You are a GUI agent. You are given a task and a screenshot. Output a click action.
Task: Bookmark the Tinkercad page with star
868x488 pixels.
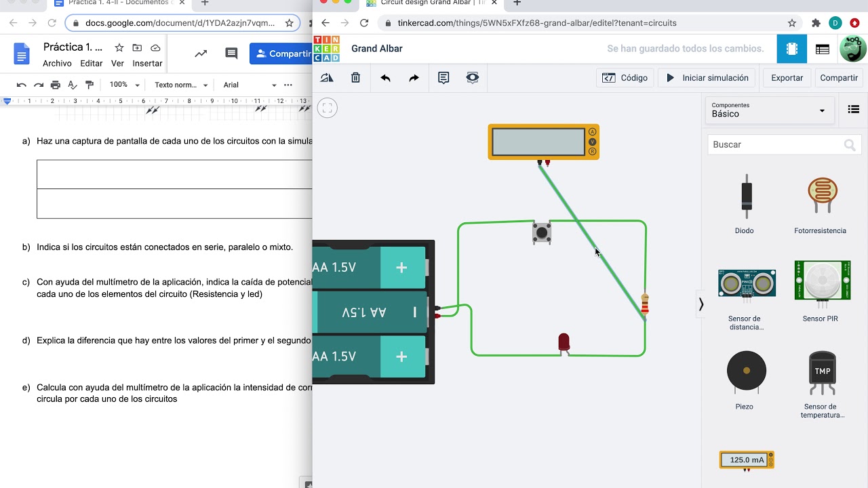tap(792, 23)
